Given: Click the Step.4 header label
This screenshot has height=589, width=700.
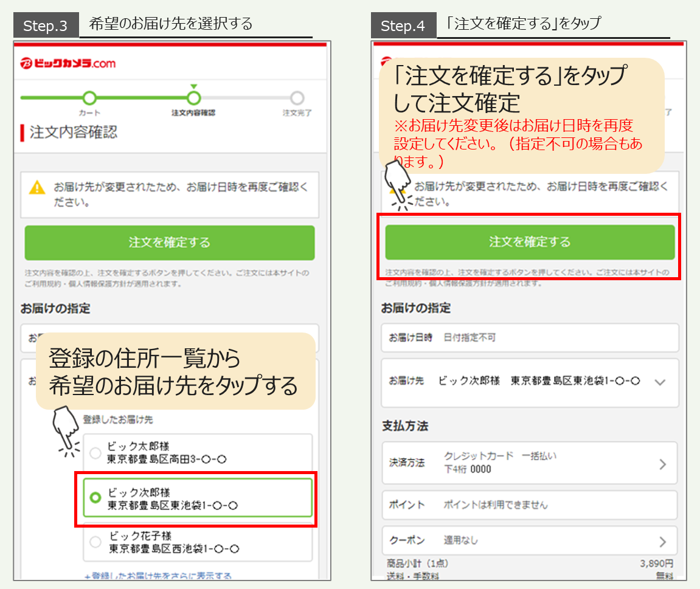Looking at the screenshot, I should pos(403,25).
